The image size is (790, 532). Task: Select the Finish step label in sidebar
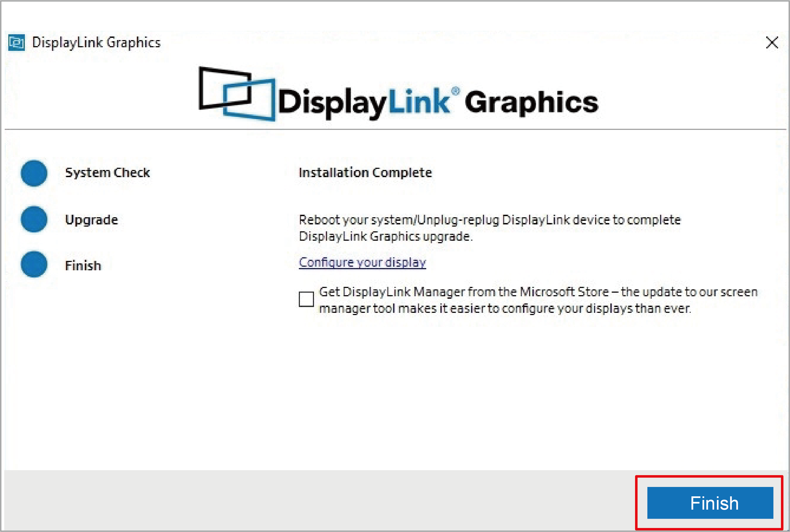pyautogui.click(x=83, y=266)
